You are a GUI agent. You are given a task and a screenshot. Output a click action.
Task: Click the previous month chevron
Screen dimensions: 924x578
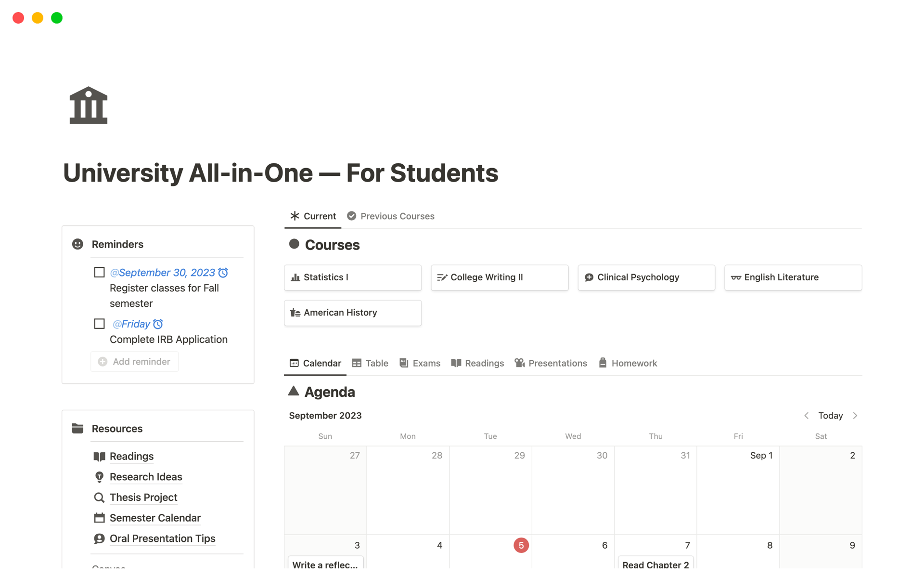point(806,415)
